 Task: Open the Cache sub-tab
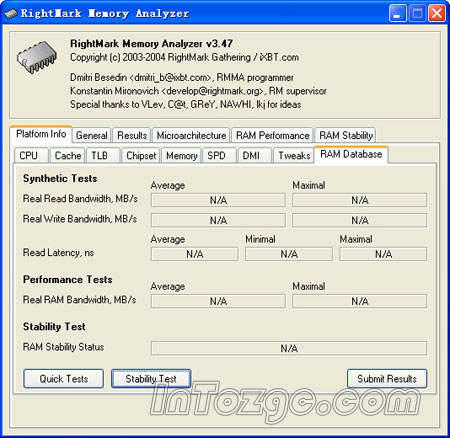coord(68,156)
